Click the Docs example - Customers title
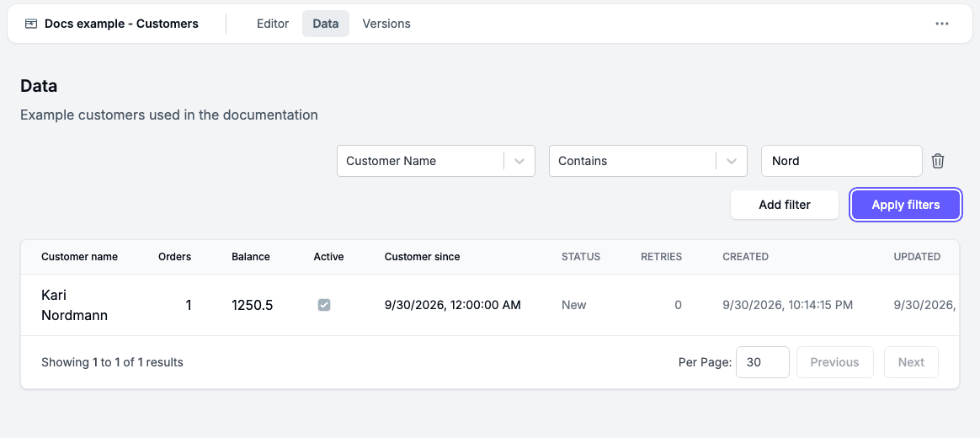The width and height of the screenshot is (980, 438). [121, 24]
